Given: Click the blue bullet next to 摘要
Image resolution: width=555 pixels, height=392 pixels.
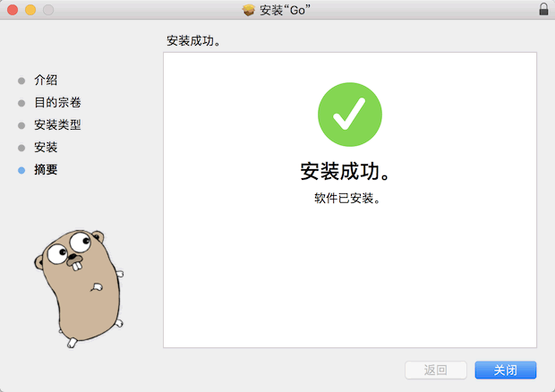Looking at the screenshot, I should 21,170.
